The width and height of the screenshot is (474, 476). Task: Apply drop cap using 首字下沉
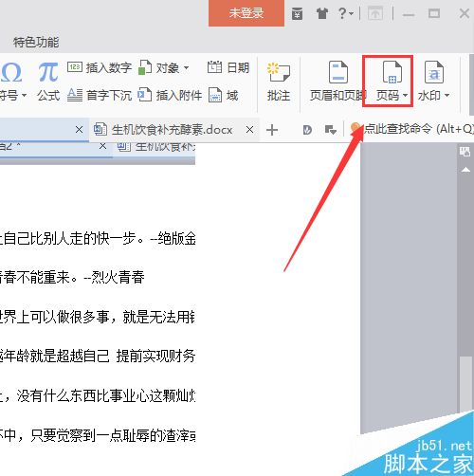click(x=100, y=95)
